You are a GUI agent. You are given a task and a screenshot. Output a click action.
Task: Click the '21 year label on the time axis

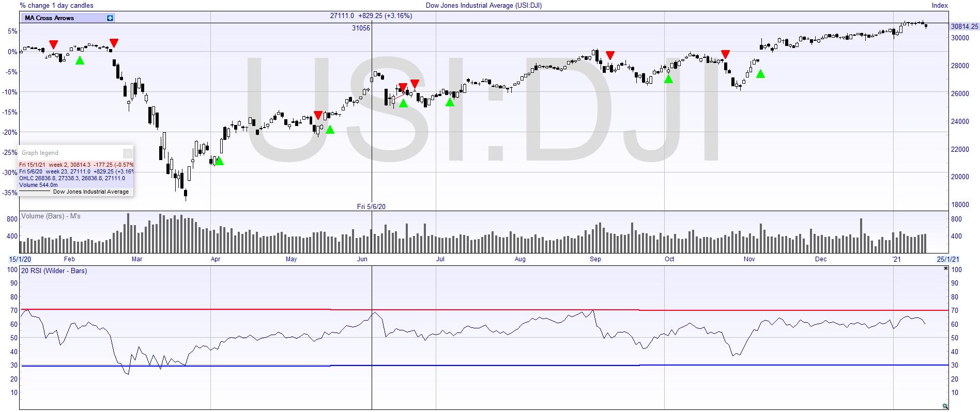point(897,259)
